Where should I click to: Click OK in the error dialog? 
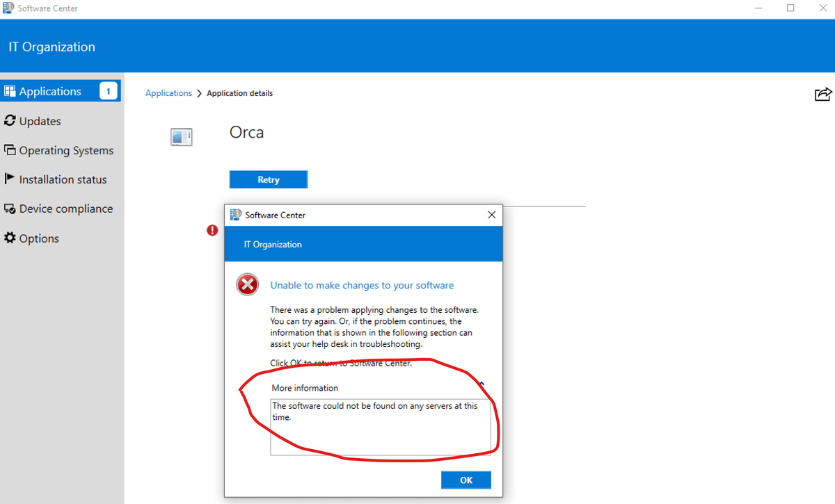pyautogui.click(x=466, y=480)
